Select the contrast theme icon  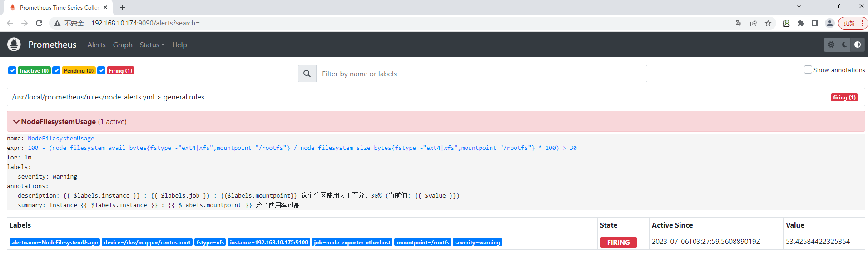858,45
